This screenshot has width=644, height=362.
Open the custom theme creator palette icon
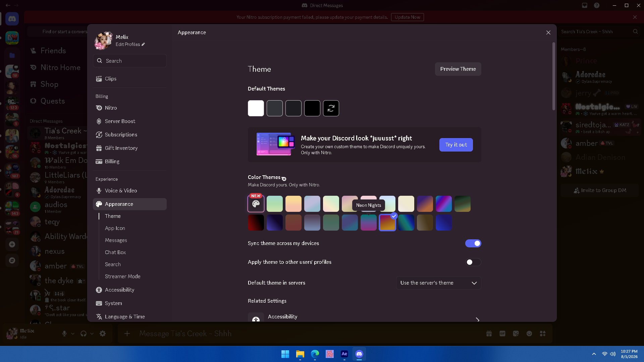[x=256, y=204]
